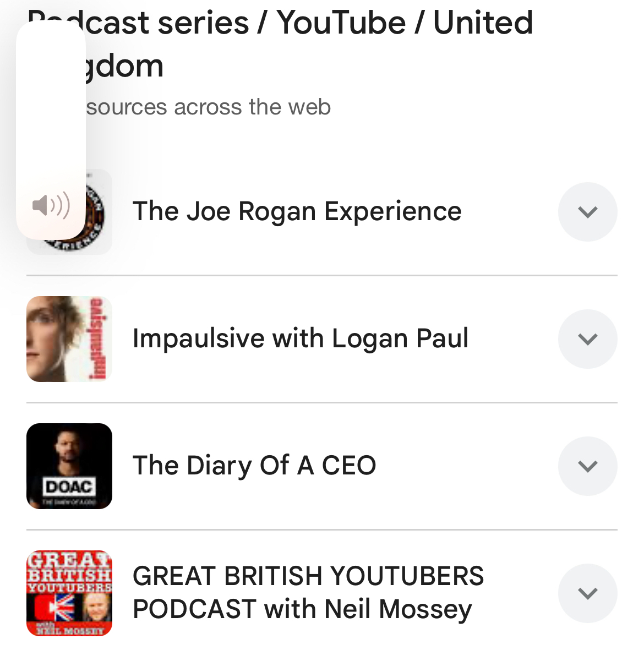Open the Great British YouTubers cover art
The height and width of the screenshot is (650, 644).
pos(69,593)
